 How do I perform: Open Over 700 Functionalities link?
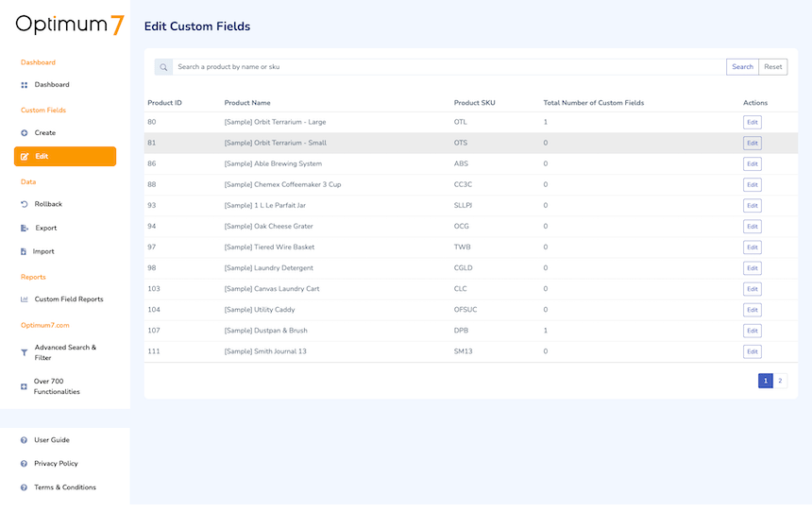(57, 386)
